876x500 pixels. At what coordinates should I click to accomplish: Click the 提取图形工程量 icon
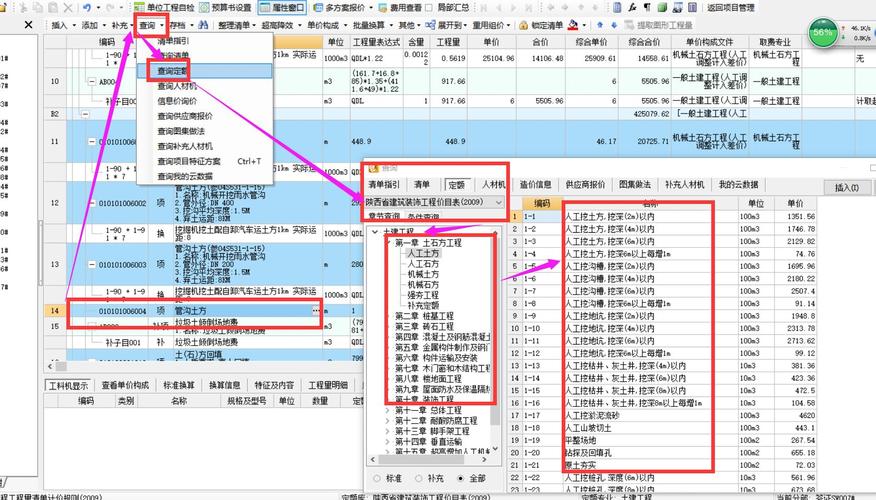(x=629, y=25)
